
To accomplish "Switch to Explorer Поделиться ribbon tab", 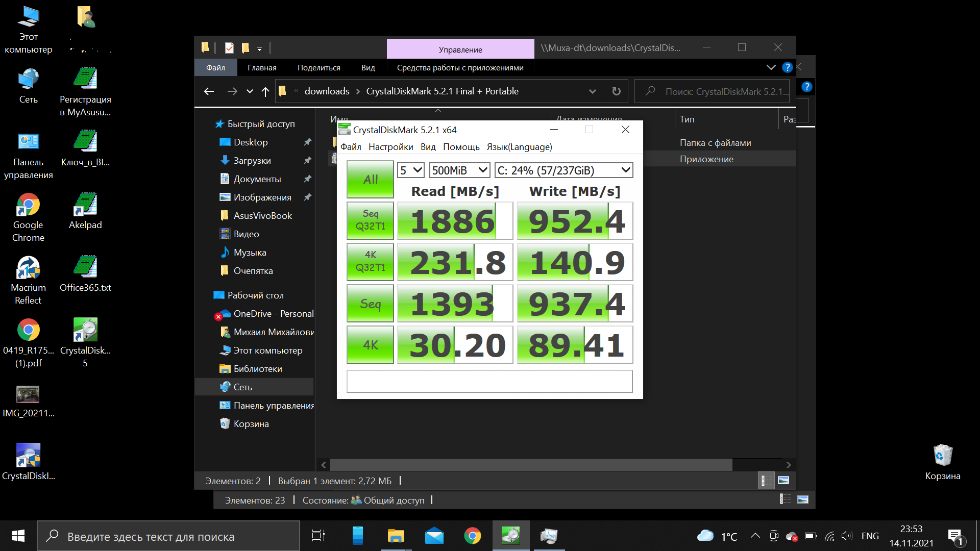I will point(319,68).
